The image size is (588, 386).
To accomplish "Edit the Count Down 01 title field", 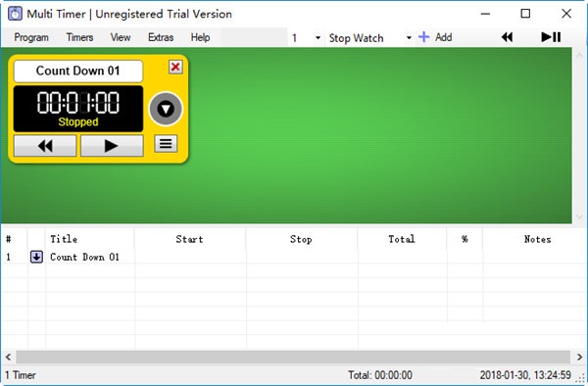I will (78, 71).
